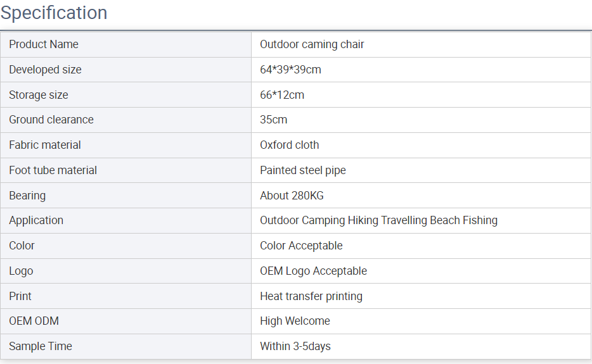Select the Foot tube material label
Image resolution: width=592 pixels, height=364 pixels.
[53, 170]
